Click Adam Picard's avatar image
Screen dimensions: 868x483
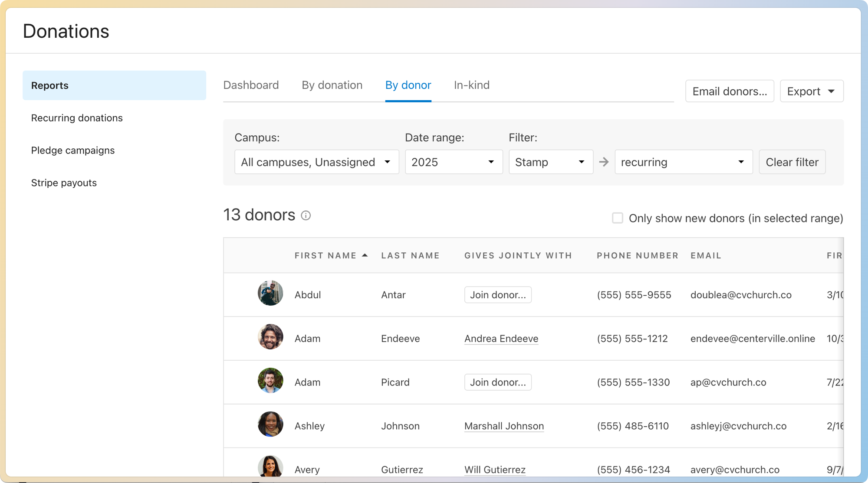[270, 381]
